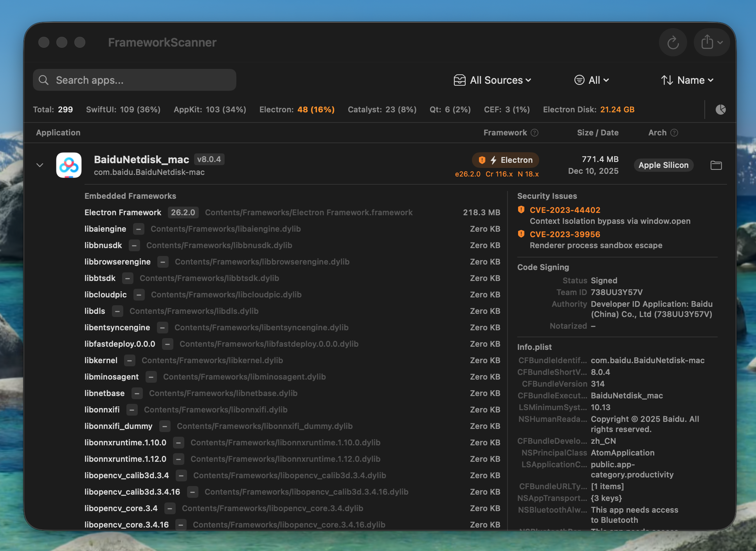Viewport: 756px width, 551px height.
Task: Open the share export button
Action: (x=711, y=42)
